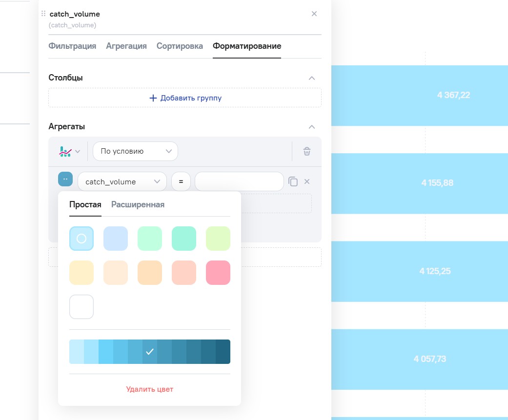Click the condition value input field
This screenshot has width=508, height=420.
pos(239,181)
